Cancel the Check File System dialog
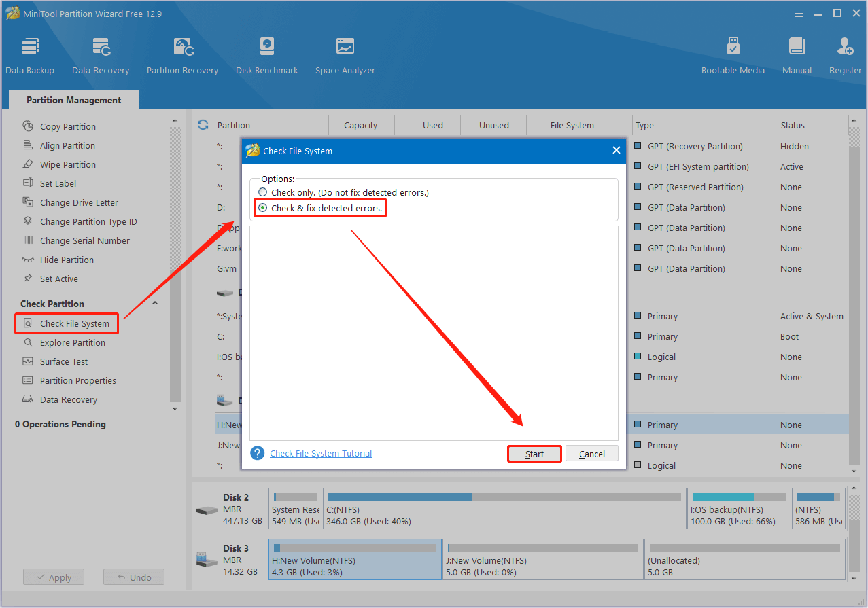 point(591,454)
